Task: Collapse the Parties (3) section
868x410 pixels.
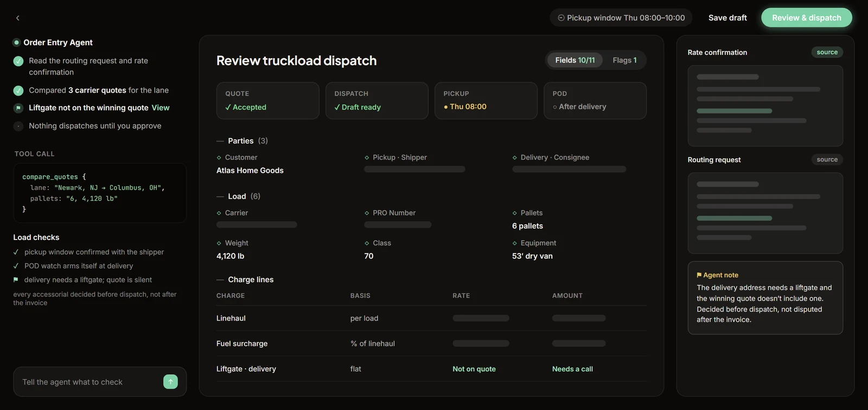Action: 242,141
